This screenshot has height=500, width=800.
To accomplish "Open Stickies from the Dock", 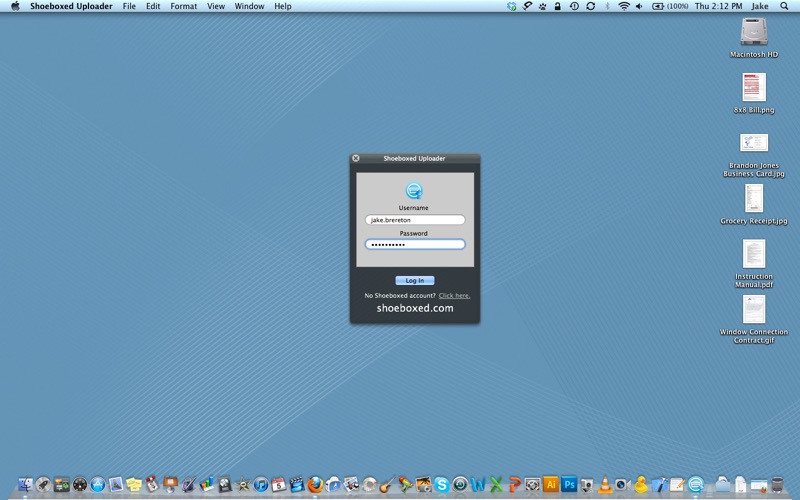I will pyautogui.click(x=134, y=484).
